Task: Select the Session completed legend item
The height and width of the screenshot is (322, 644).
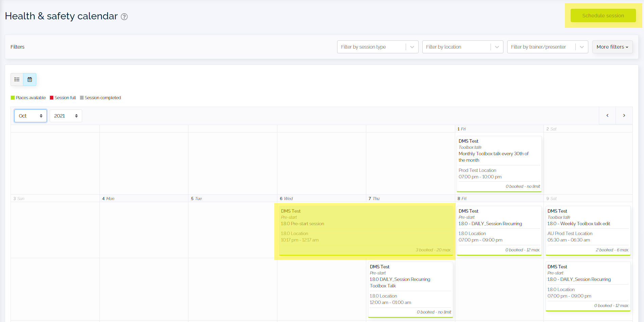Action: pos(100,97)
